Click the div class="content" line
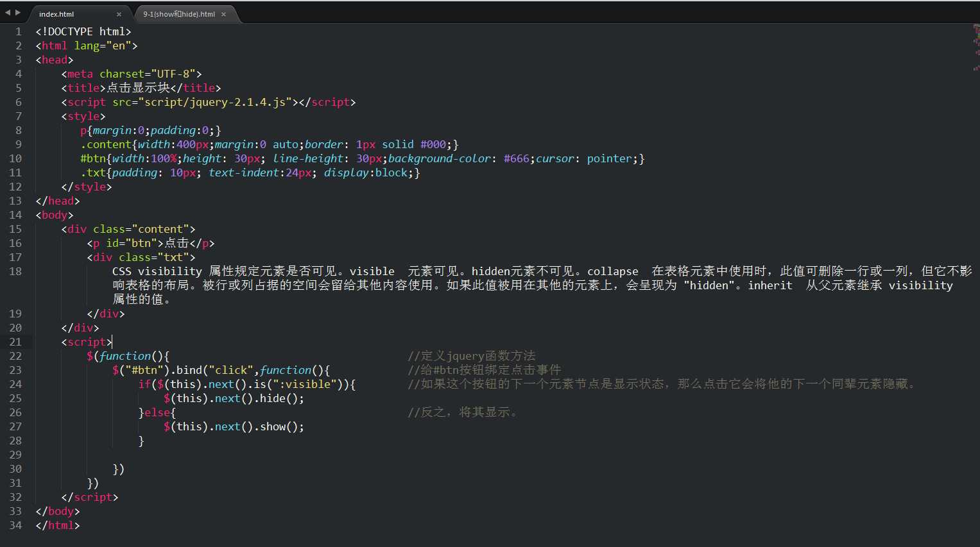The height and width of the screenshot is (547, 980). click(128, 229)
